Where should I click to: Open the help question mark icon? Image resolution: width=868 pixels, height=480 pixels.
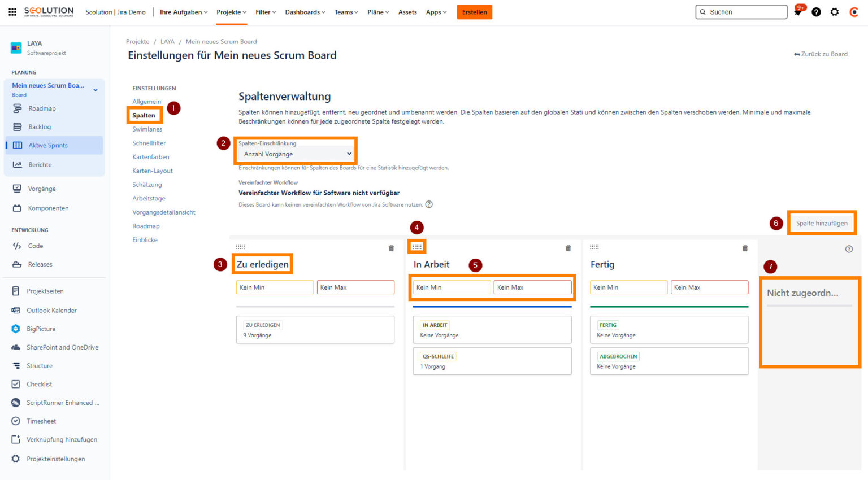(816, 11)
